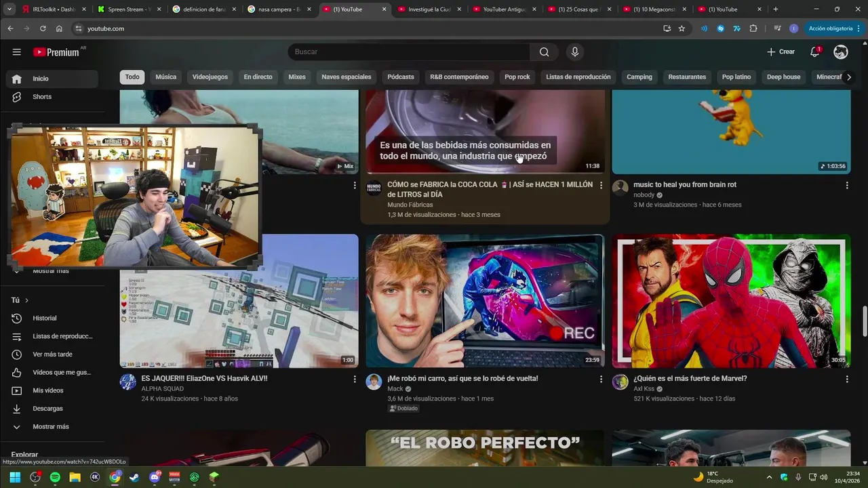
Task: Open a new browser tab
Action: click(x=776, y=9)
